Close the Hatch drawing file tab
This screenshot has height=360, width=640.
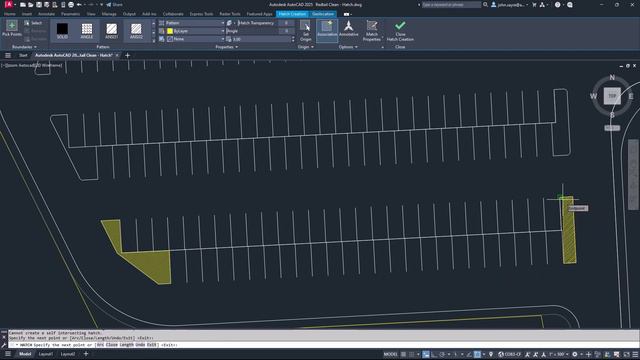(117, 55)
